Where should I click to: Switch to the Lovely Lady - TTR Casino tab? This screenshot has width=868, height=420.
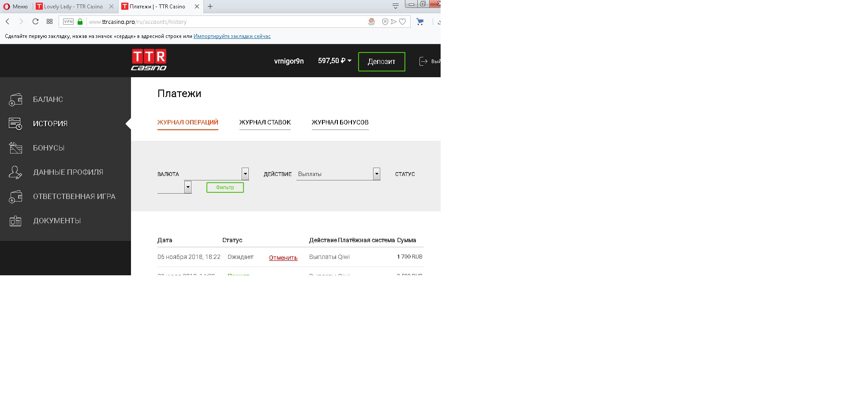[x=73, y=6]
